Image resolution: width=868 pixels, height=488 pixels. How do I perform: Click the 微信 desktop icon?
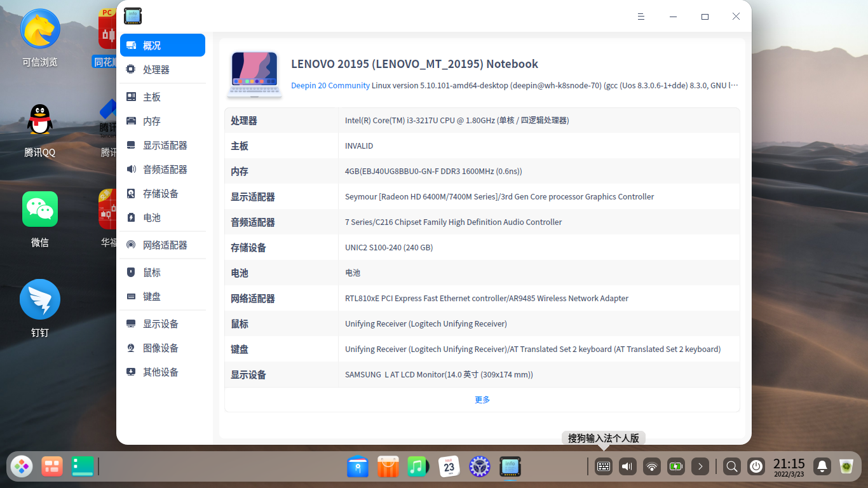tap(40, 219)
